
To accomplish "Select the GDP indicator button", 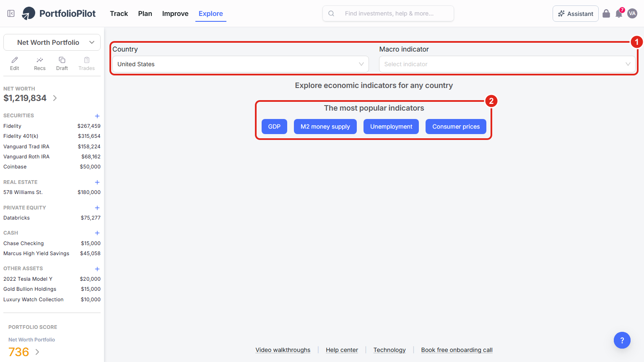I will 274,127.
